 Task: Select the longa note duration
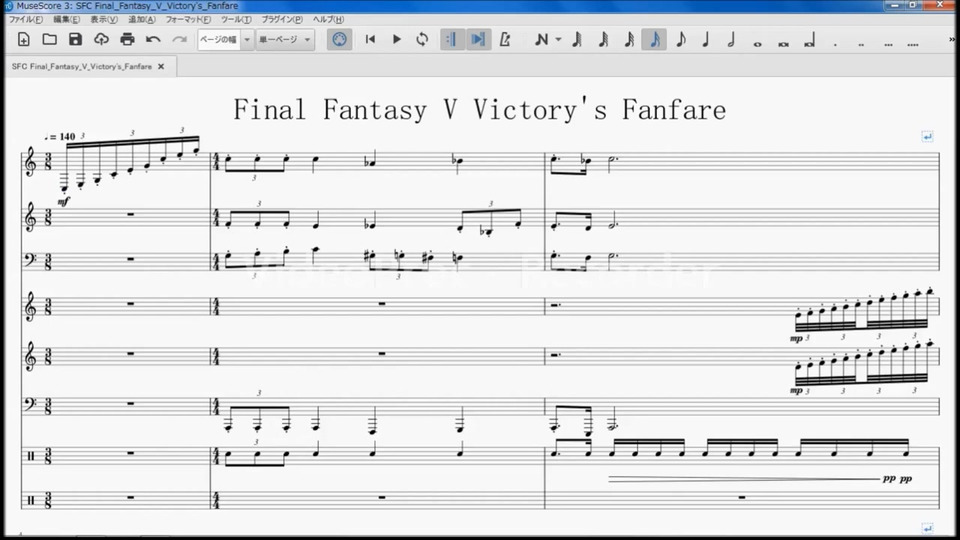pyautogui.click(x=809, y=42)
